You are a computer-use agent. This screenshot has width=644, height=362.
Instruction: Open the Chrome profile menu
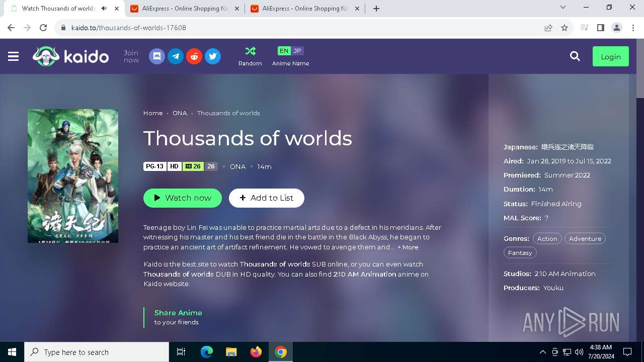click(x=617, y=28)
